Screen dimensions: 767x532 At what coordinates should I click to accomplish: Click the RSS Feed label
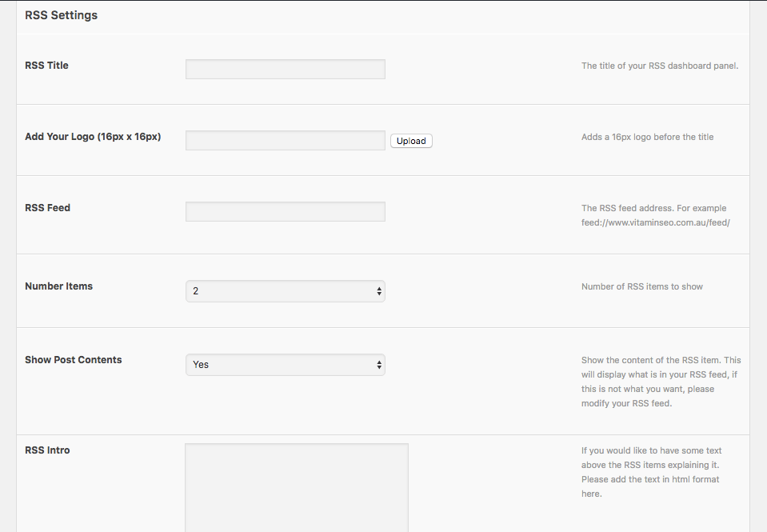tap(47, 208)
